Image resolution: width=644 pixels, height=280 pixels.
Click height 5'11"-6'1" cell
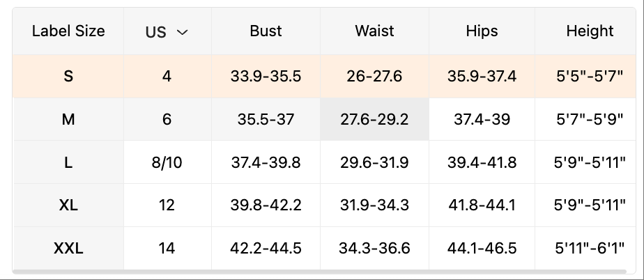(590, 248)
